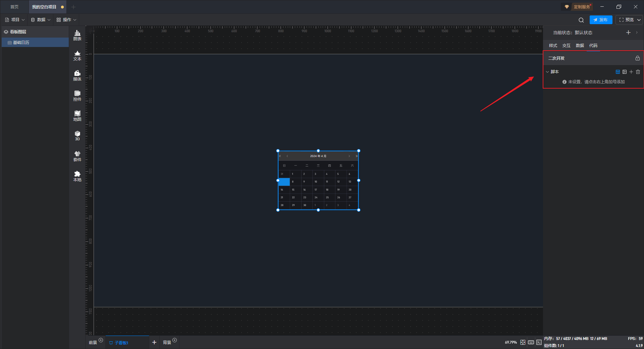Collapse the 脚本 section
Viewport: 644px width, 349px height.
point(547,72)
